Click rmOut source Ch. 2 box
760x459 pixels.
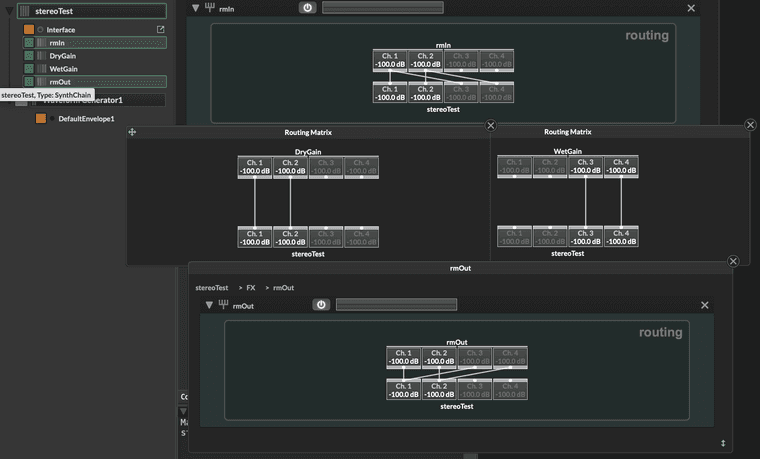tap(439, 357)
